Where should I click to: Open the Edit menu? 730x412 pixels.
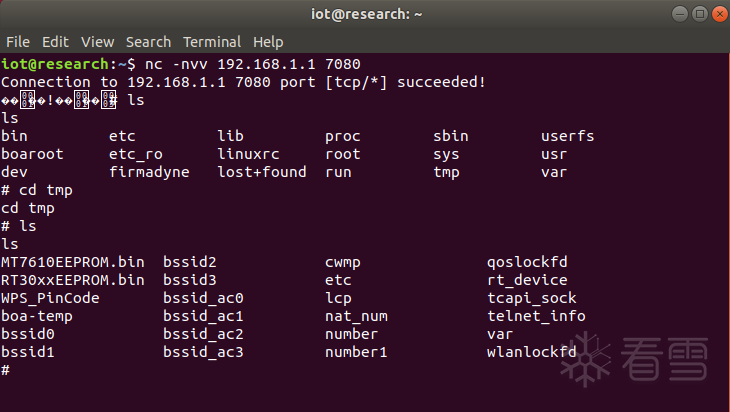pos(55,42)
